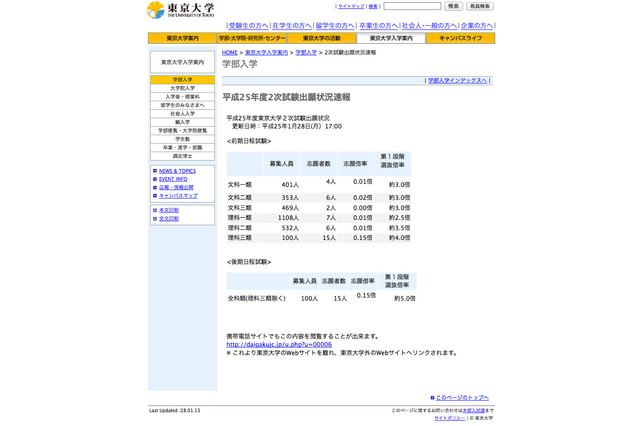640x426 pixels.
Task: Select 学部便覧・大学院便覧 in the sidebar menu
Action: pos(182,131)
